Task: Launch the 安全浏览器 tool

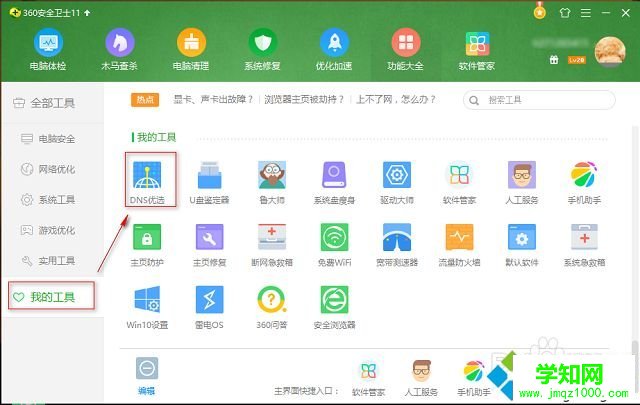Action: click(334, 307)
